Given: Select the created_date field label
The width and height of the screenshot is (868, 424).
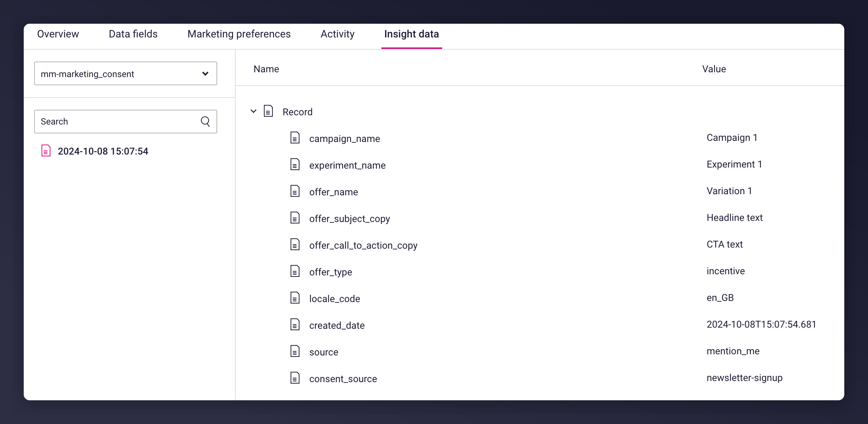Looking at the screenshot, I should (337, 325).
